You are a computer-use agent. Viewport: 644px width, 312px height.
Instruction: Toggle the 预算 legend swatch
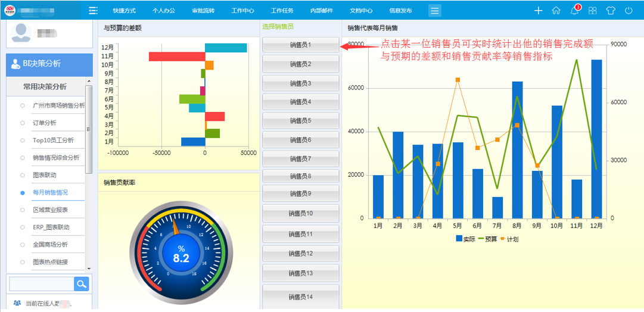[x=480, y=239]
